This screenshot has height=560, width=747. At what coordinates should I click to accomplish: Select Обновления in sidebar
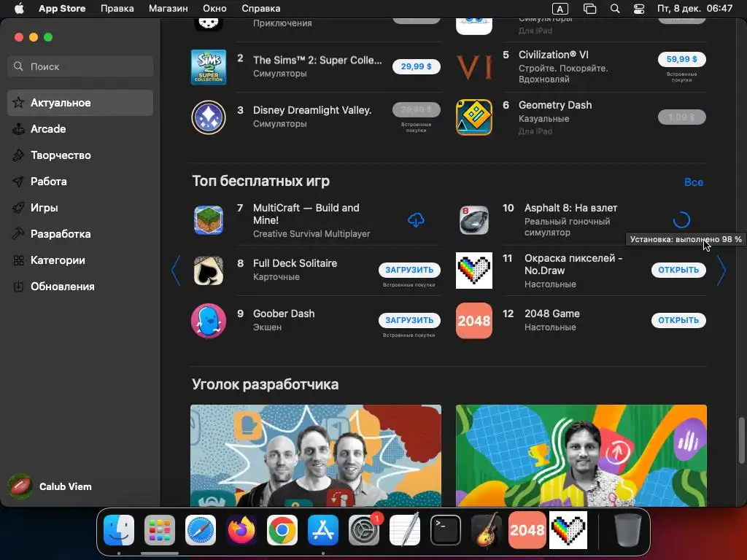(x=80, y=287)
